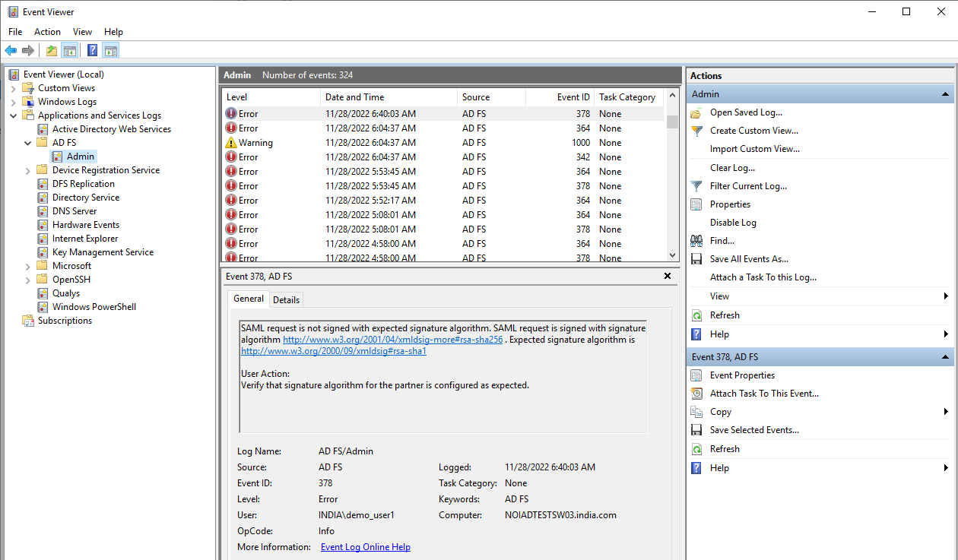Open the File menu
958x560 pixels.
click(x=15, y=32)
